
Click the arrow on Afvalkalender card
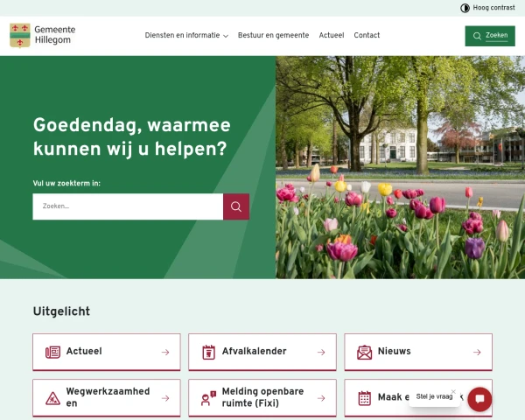[321, 352]
